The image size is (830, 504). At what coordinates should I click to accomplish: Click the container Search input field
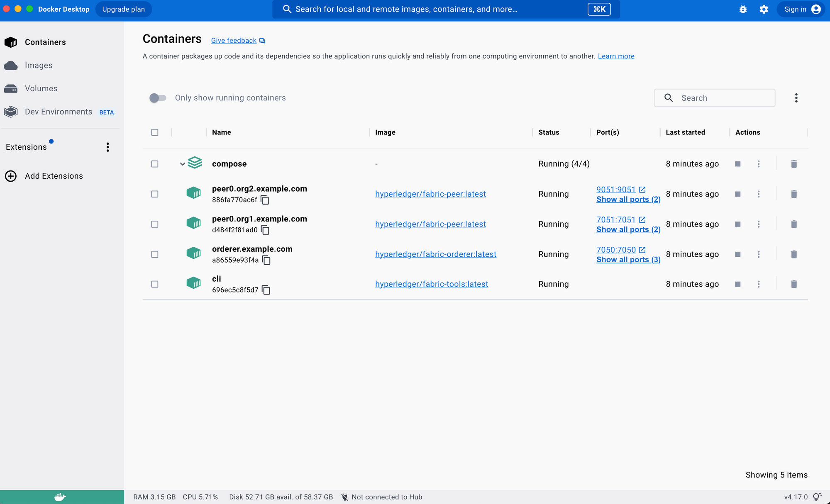[715, 98]
